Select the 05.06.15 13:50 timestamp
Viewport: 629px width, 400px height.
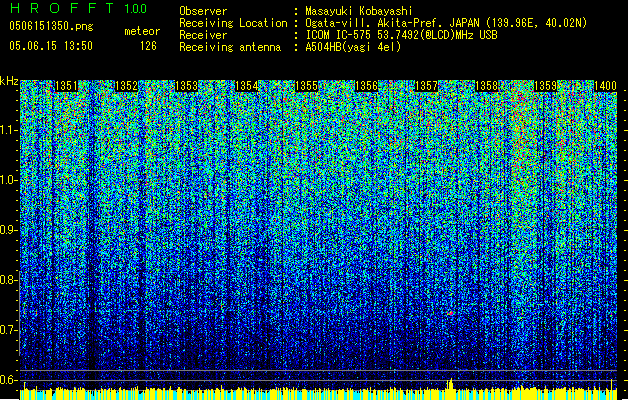(50, 46)
